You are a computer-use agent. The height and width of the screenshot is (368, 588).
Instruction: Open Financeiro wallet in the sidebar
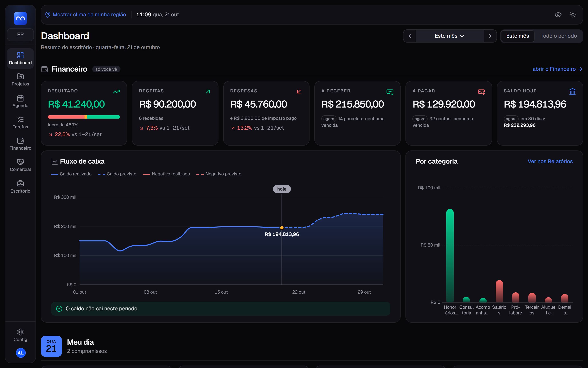[x=20, y=144]
